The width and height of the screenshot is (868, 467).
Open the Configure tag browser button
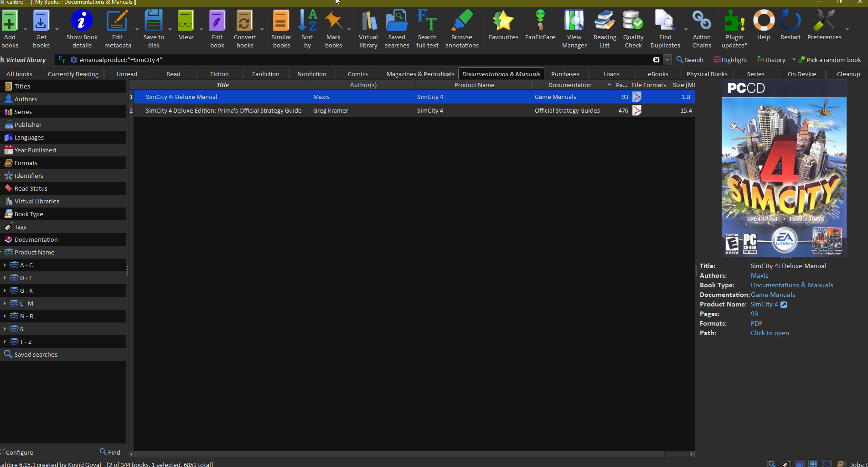click(17, 452)
